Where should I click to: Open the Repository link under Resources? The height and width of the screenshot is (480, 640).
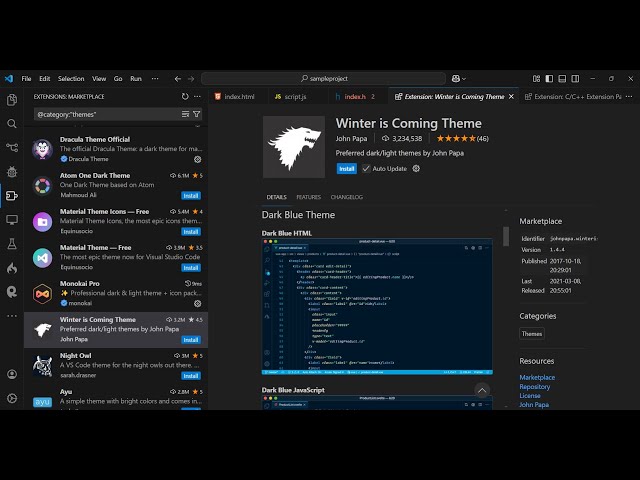point(534,386)
